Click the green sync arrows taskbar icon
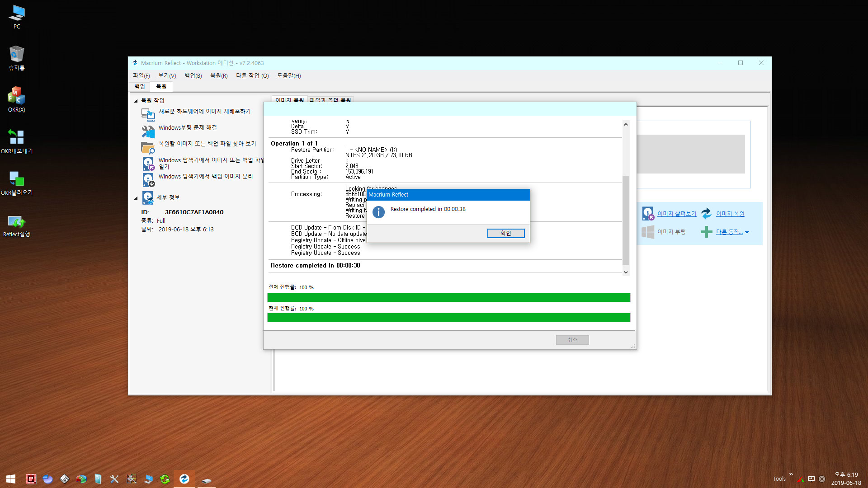 click(165, 479)
